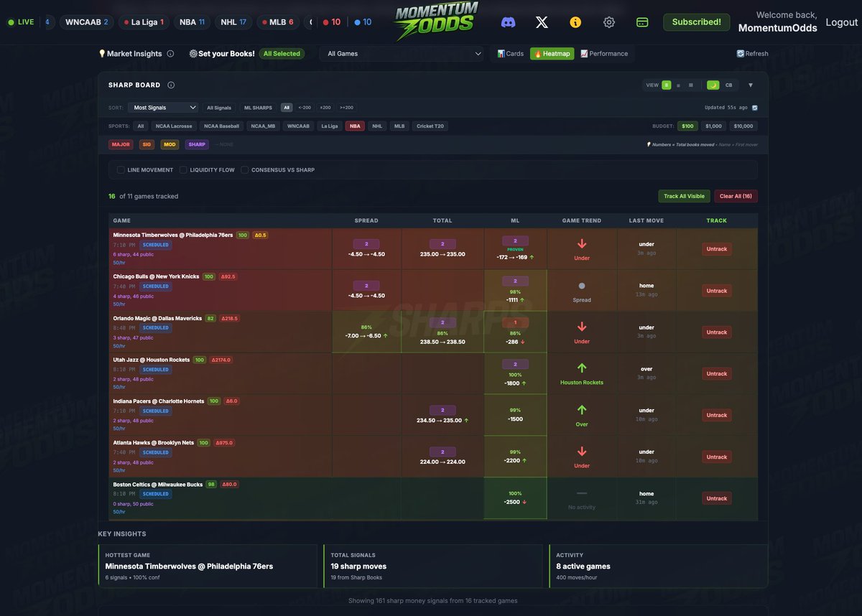The width and height of the screenshot is (862, 616).
Task: Click the Houston Rockets green up arrow
Action: tap(582, 368)
